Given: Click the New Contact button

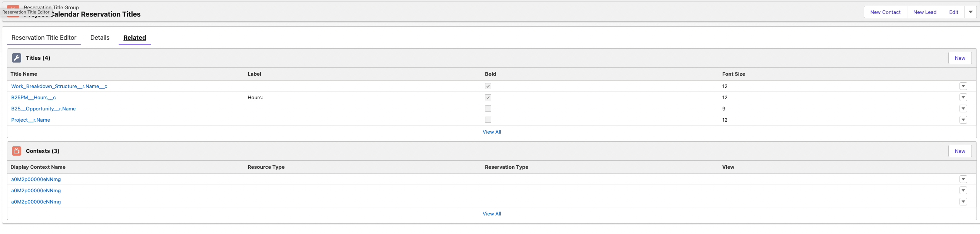Looking at the screenshot, I should (x=885, y=12).
